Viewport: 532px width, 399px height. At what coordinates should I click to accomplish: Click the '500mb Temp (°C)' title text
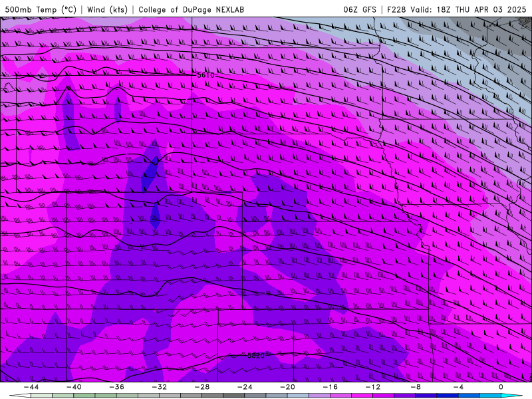(x=41, y=9)
